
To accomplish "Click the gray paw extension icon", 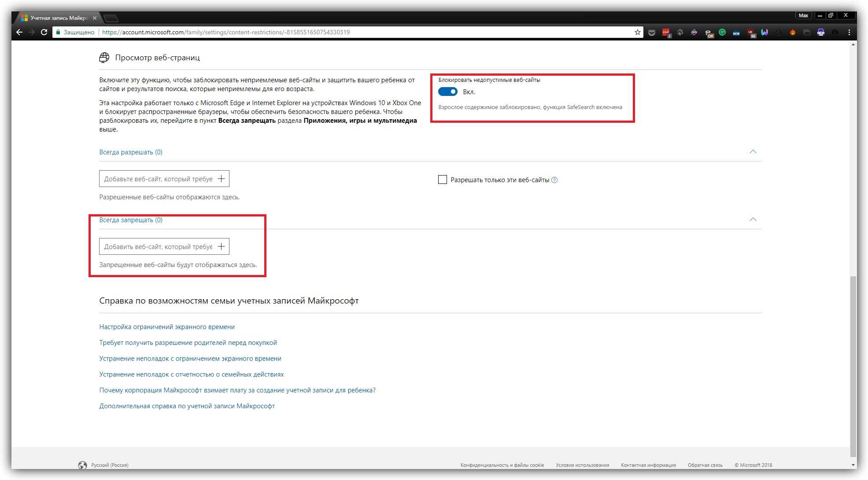I will [680, 32].
